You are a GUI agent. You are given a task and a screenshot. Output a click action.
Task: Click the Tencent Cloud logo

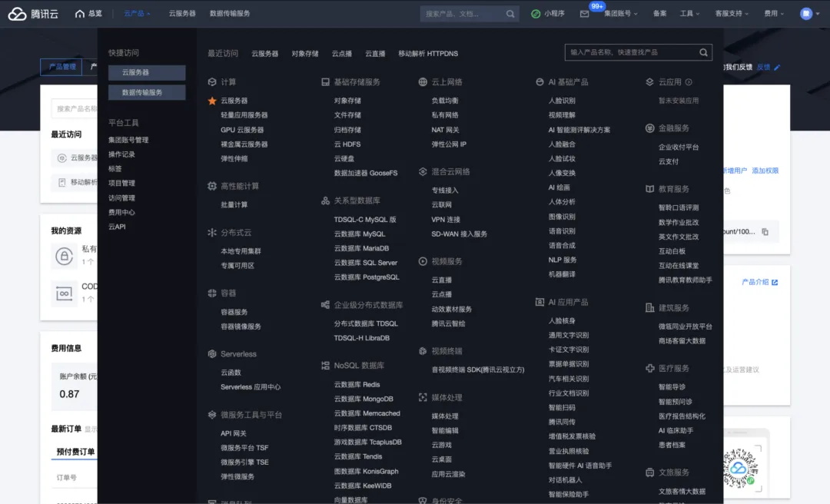click(33, 13)
